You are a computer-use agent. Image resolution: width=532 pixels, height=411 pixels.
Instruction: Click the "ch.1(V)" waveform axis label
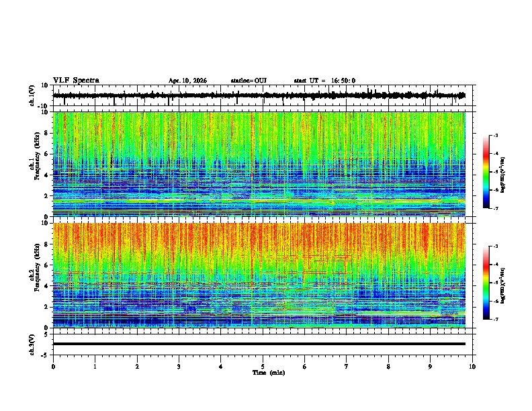32,95
